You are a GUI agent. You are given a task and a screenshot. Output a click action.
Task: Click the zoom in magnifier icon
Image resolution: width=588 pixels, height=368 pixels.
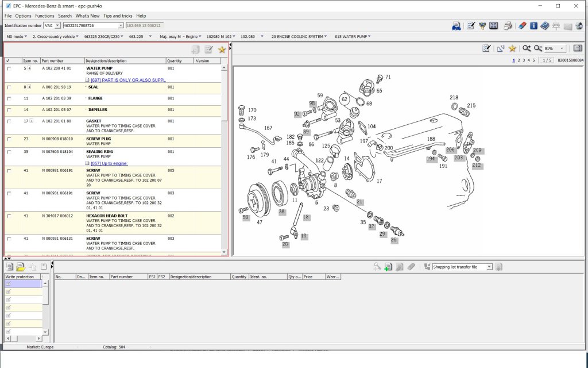coord(526,49)
